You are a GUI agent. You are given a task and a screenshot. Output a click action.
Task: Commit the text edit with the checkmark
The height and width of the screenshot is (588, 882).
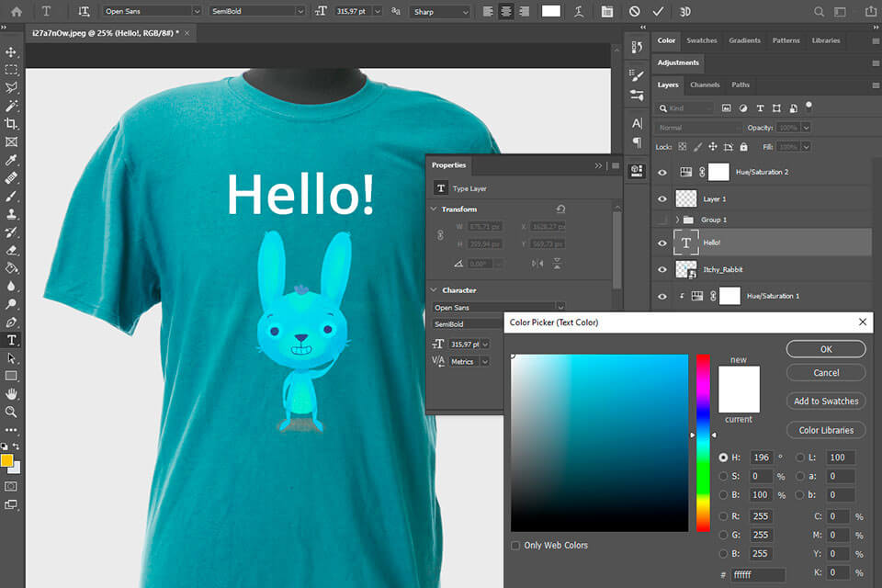[659, 11]
